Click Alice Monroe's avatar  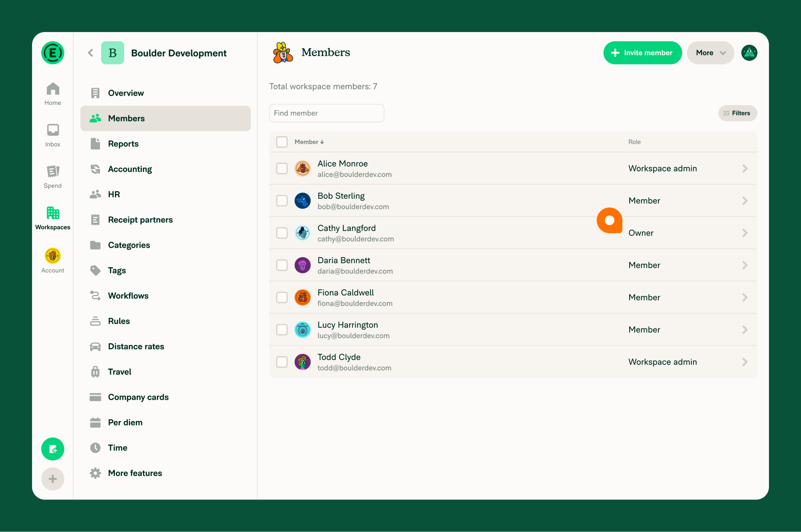[302, 168]
